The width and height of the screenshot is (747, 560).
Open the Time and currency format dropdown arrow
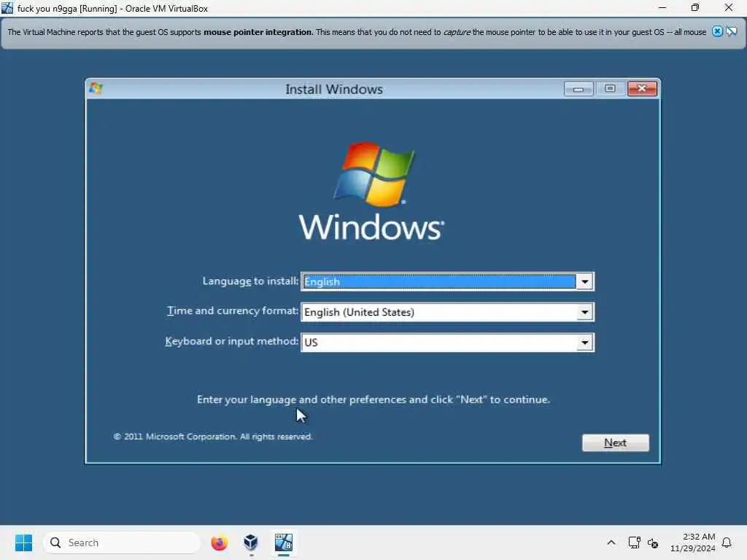(x=584, y=312)
